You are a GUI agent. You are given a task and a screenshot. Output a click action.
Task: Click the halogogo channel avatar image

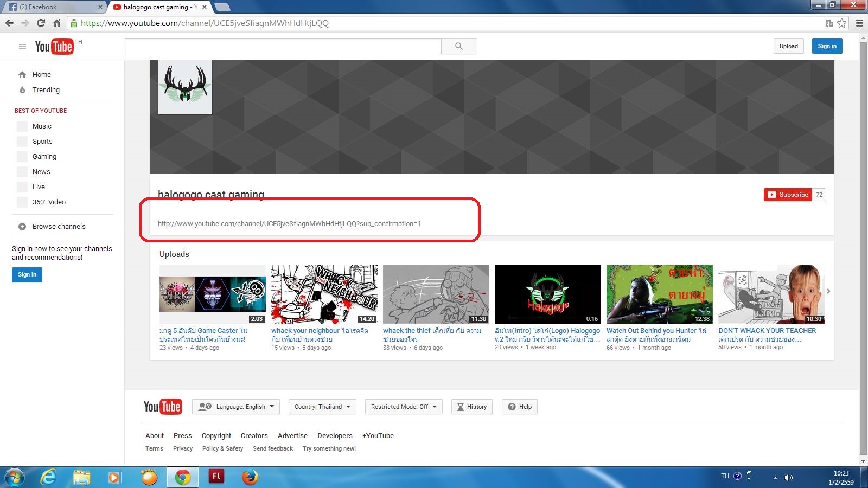point(185,87)
